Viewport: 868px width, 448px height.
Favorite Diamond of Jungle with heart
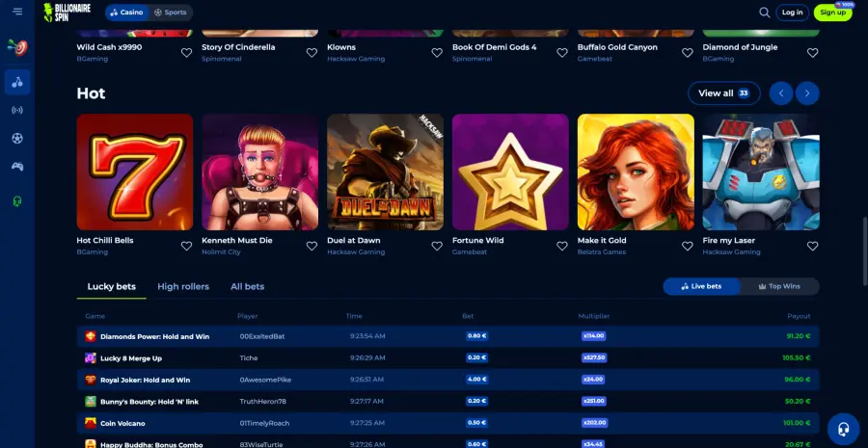pyautogui.click(x=812, y=53)
